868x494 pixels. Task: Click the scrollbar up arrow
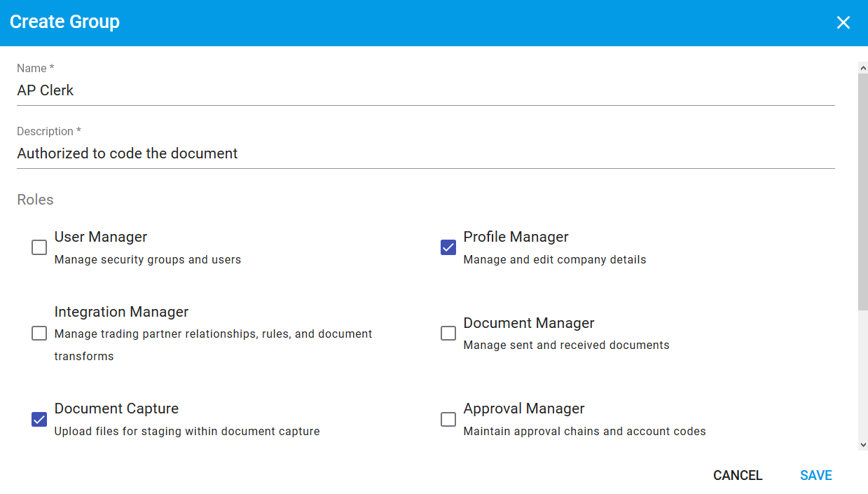coord(862,67)
